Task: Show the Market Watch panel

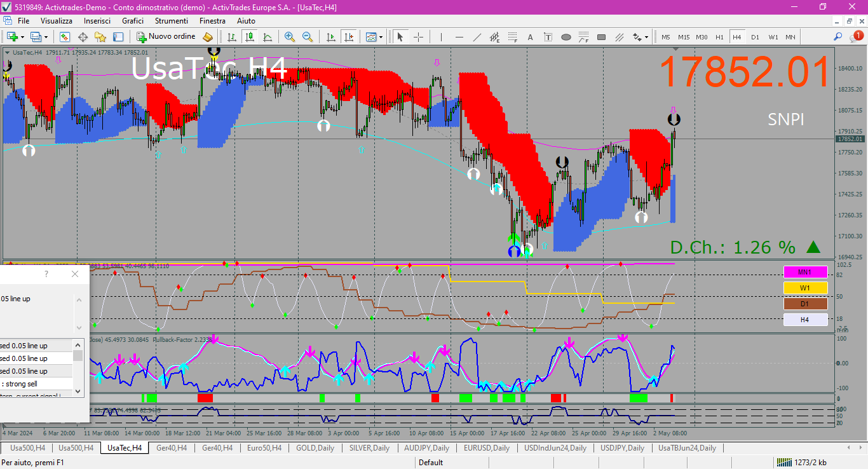Action: click(x=65, y=37)
